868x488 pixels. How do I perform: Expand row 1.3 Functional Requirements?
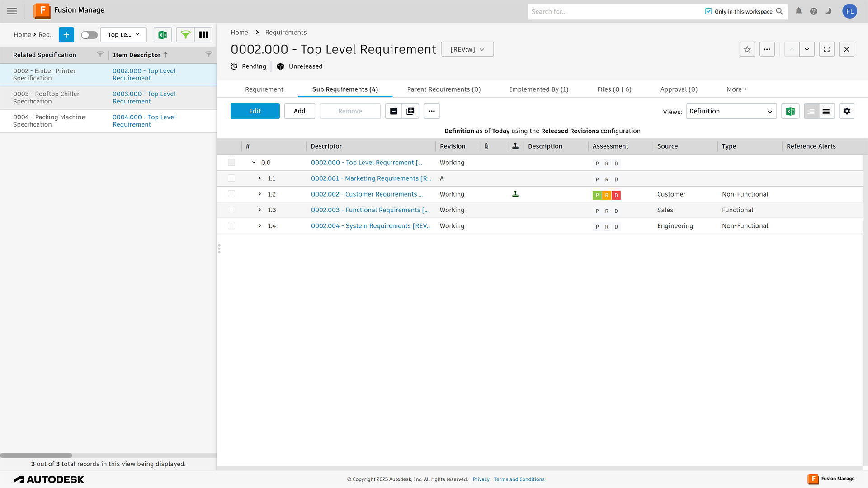pos(260,210)
